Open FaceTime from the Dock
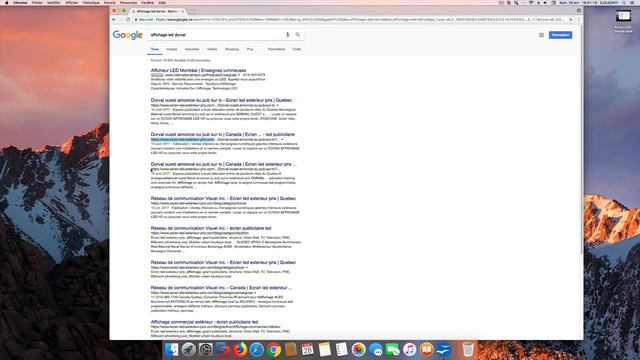This screenshot has height=360, width=640. click(393, 349)
